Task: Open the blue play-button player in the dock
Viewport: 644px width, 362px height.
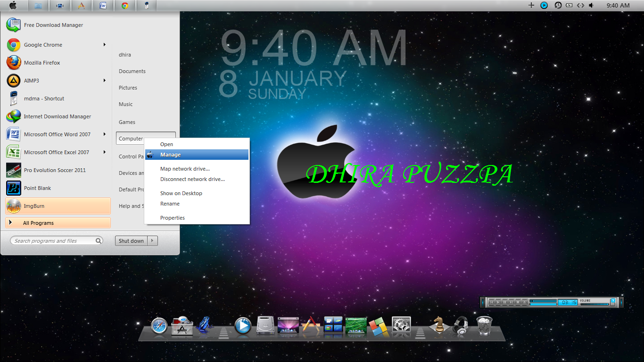Action: coord(243,326)
